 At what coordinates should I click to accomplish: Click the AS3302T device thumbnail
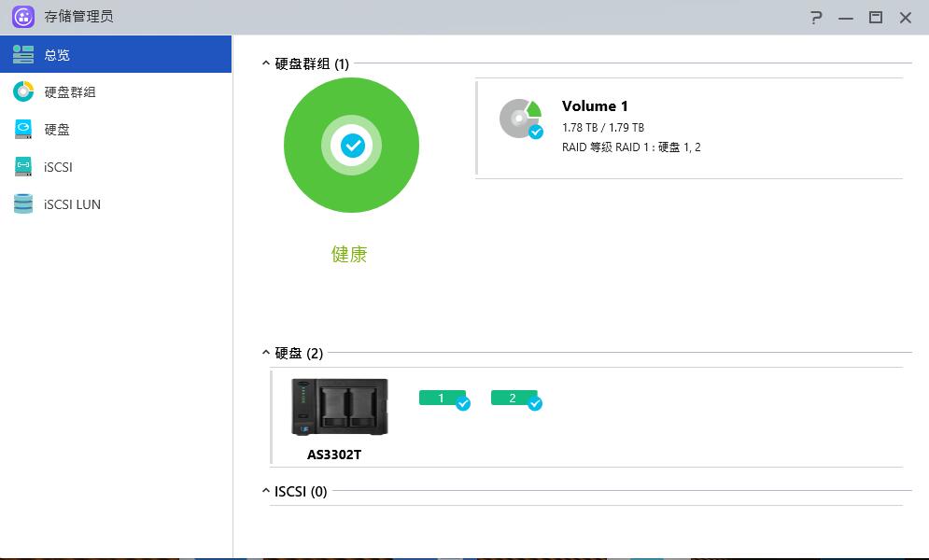pyautogui.click(x=339, y=405)
